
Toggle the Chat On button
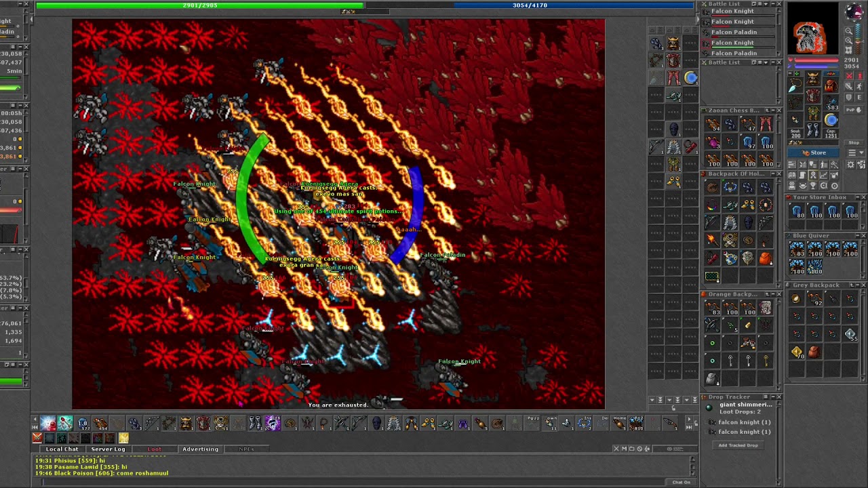[681, 483]
